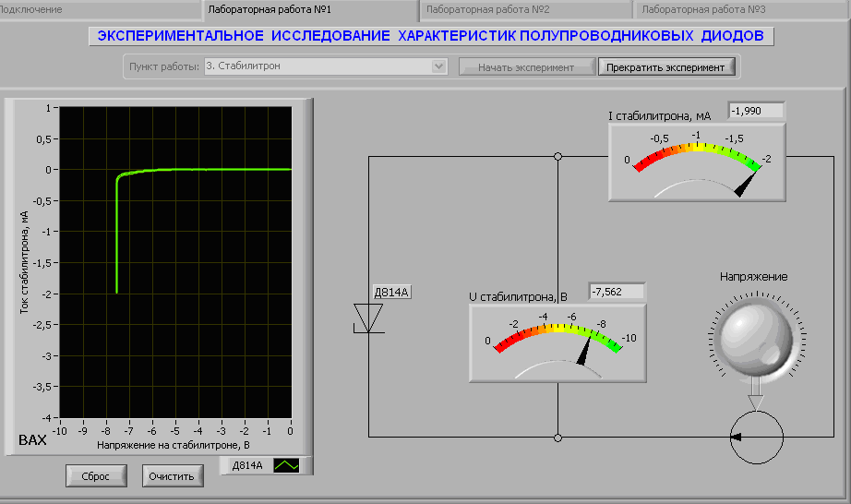Click the voltage source symbol in circuit

coord(757,436)
